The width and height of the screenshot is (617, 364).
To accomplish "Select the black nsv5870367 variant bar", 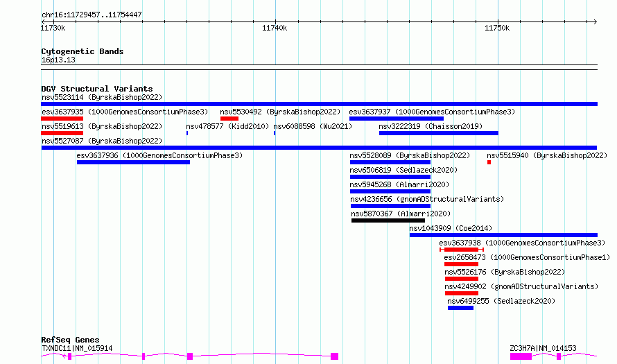I will 388,220.
